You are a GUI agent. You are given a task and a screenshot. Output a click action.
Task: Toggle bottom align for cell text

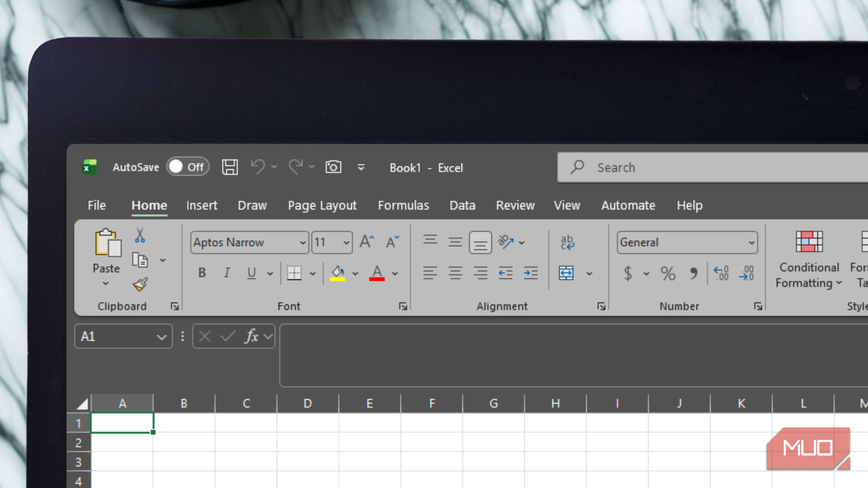[x=480, y=243]
